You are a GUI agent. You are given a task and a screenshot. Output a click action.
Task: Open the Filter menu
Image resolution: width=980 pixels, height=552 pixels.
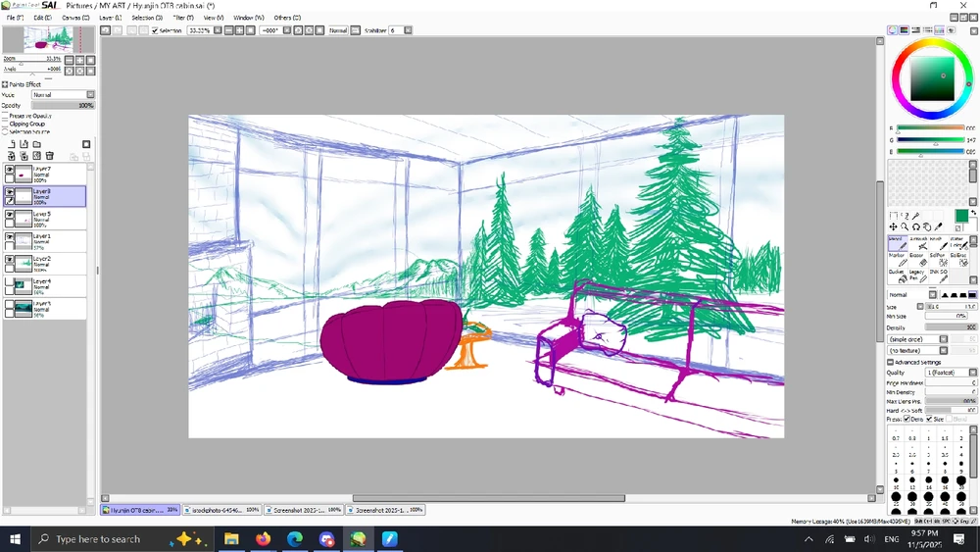click(183, 18)
